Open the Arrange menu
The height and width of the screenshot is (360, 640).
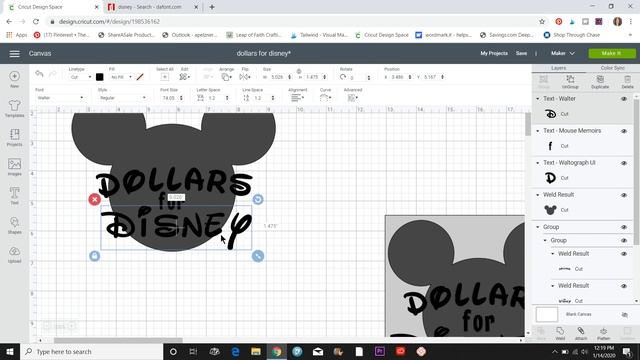pyautogui.click(x=226, y=77)
